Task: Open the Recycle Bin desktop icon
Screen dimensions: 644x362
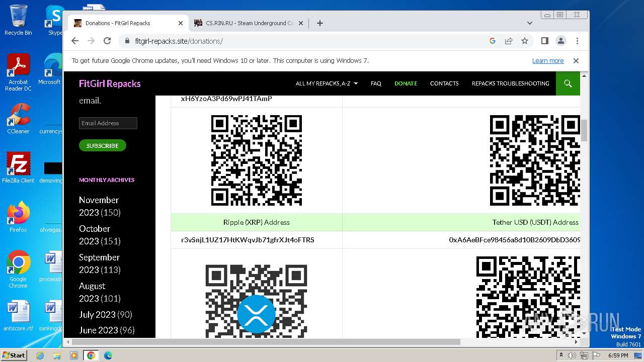Action: 18,20
